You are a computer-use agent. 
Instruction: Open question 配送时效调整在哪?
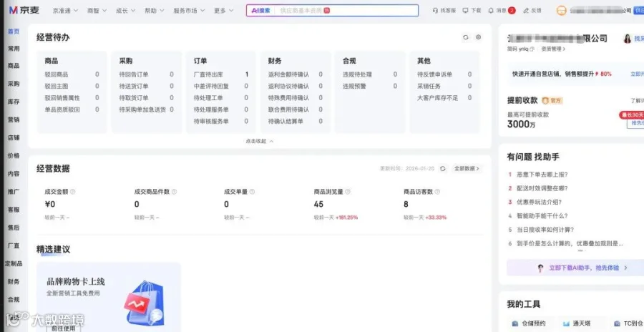click(x=542, y=188)
